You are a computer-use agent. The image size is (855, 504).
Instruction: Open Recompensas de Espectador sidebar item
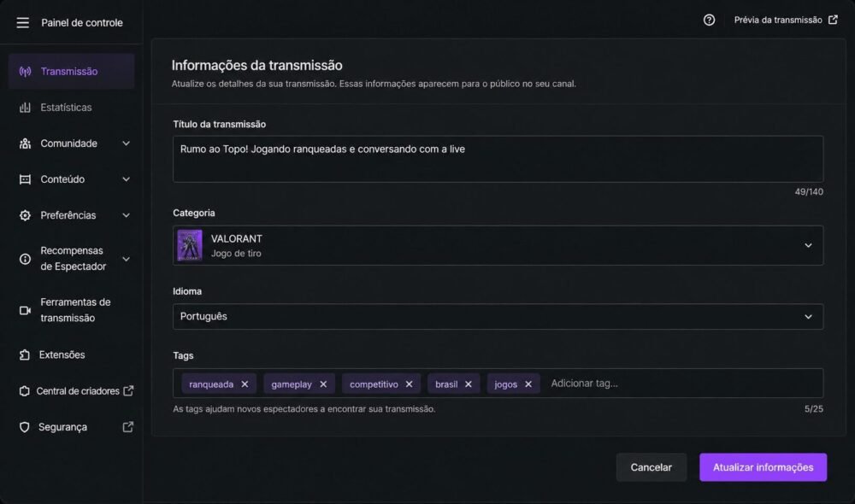[72, 259]
